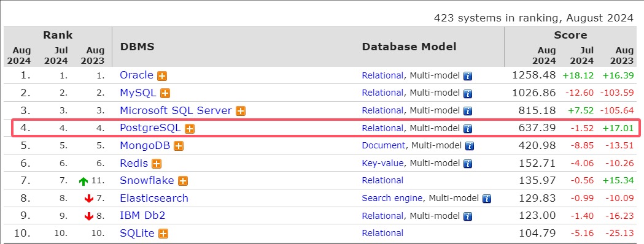Click the info icon in MongoDB row
This screenshot has width=644, height=244.
coord(470,147)
